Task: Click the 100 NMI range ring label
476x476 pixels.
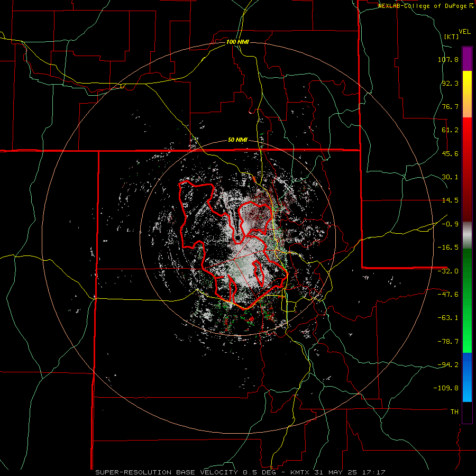Action: point(237,42)
